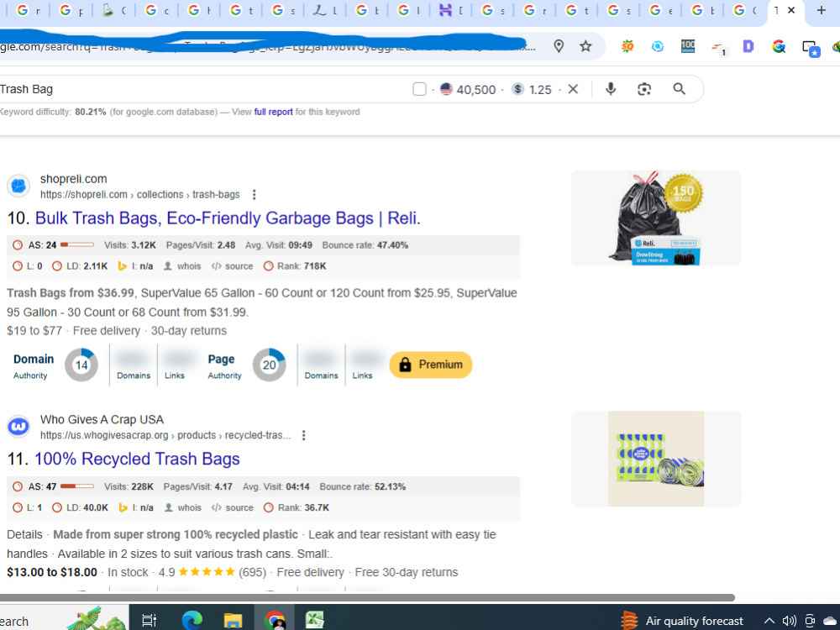
Task: Open File Explorer from taskbar
Action: point(233,621)
